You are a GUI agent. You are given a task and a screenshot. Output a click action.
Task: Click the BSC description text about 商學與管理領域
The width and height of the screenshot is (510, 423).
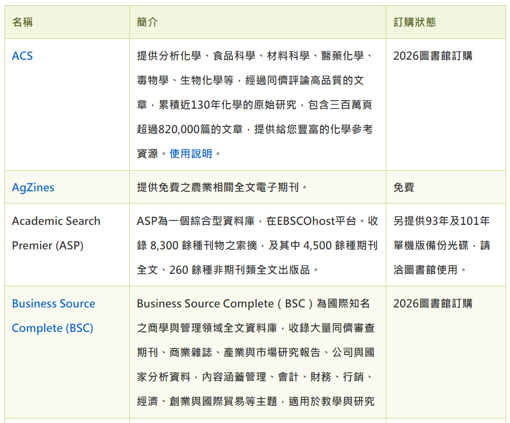click(x=256, y=352)
